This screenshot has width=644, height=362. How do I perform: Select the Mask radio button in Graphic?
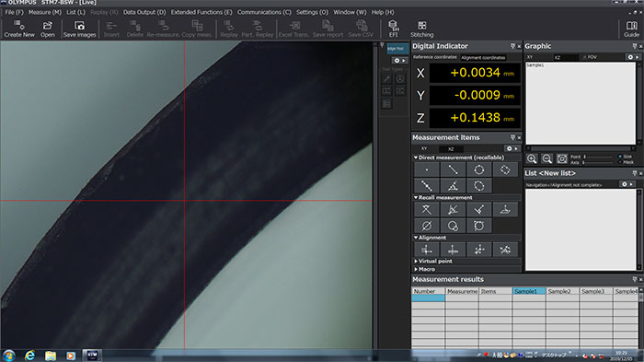pos(620,162)
